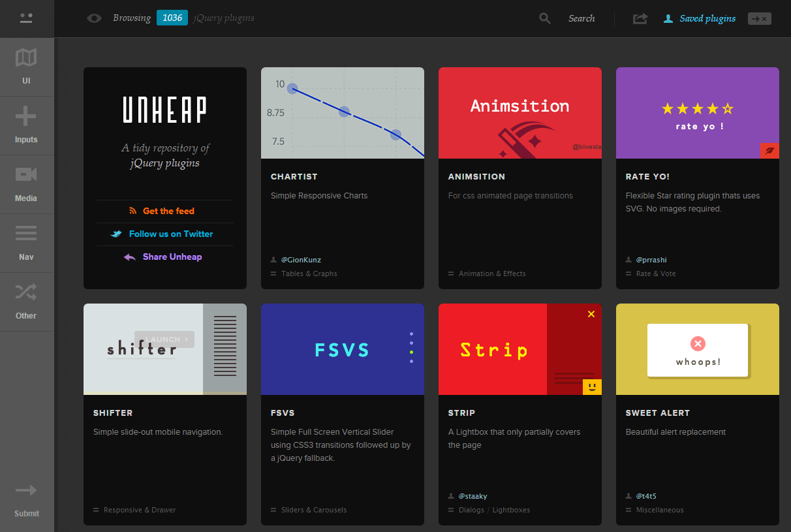
Task: Open the Follow us on Twitter link
Action: pos(170,234)
